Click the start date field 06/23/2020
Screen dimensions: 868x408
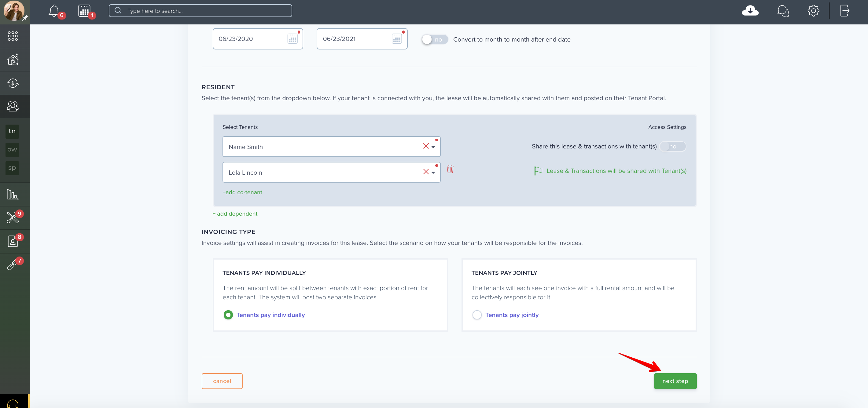coord(258,39)
